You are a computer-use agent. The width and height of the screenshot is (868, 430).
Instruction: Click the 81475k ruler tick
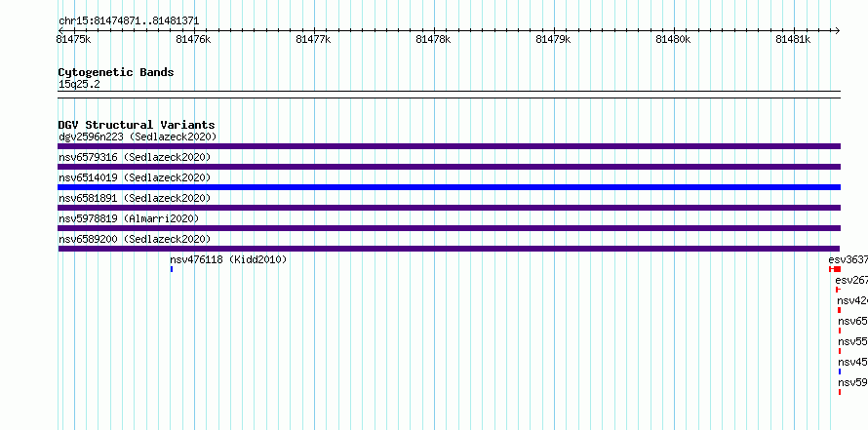(x=73, y=39)
